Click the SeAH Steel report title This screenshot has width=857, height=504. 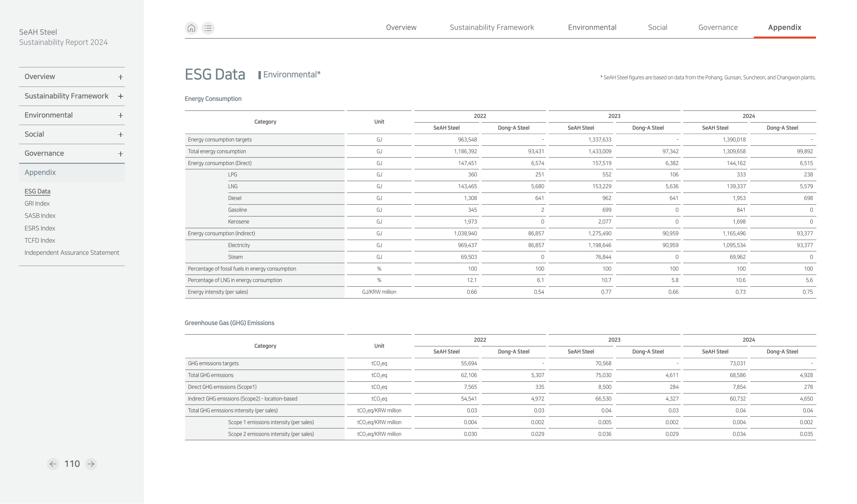point(38,32)
